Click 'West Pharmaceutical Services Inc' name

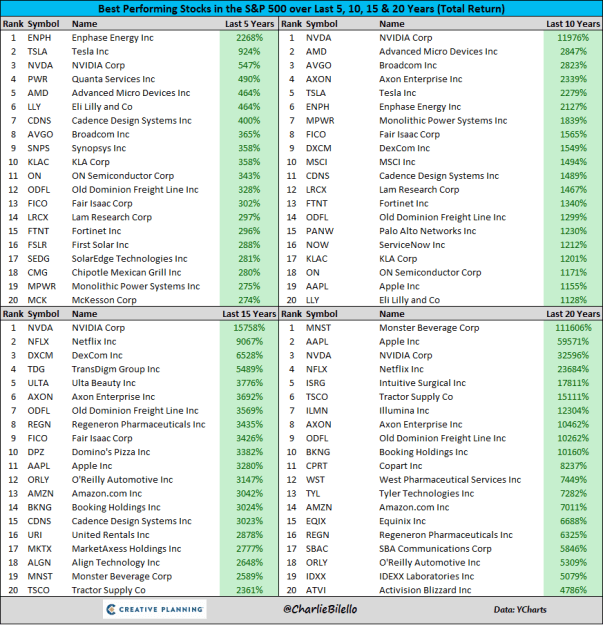[x=450, y=480]
